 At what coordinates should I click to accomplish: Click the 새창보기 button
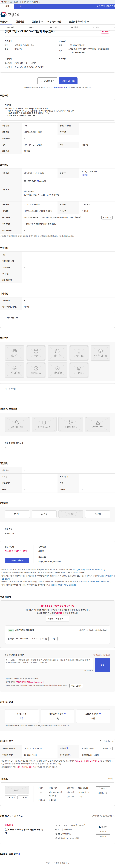103,836
